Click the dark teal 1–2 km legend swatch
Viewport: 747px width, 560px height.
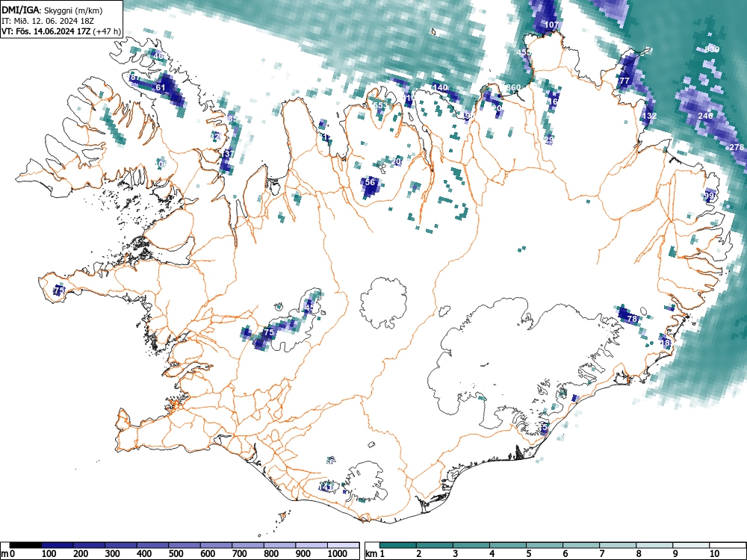pyautogui.click(x=398, y=545)
